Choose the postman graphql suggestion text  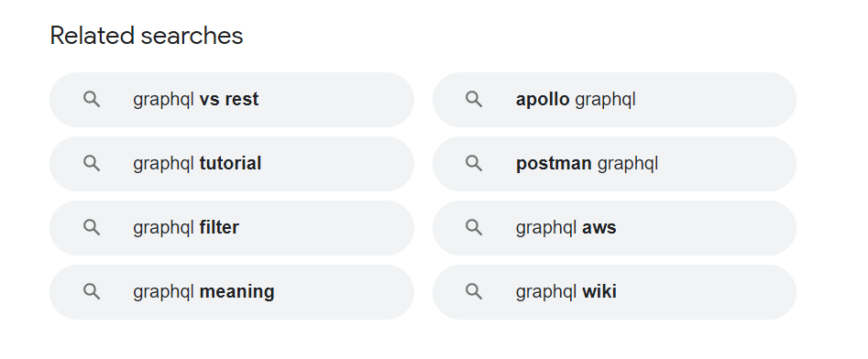[x=587, y=164]
